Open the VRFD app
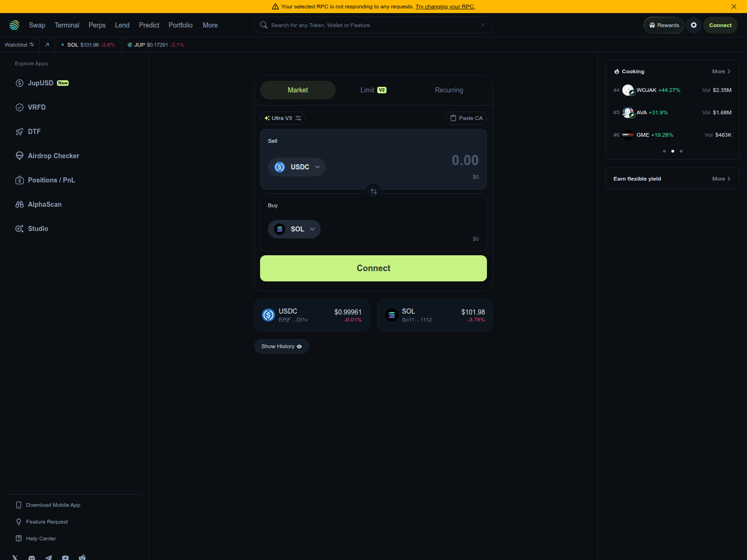The image size is (747, 560). point(30,107)
